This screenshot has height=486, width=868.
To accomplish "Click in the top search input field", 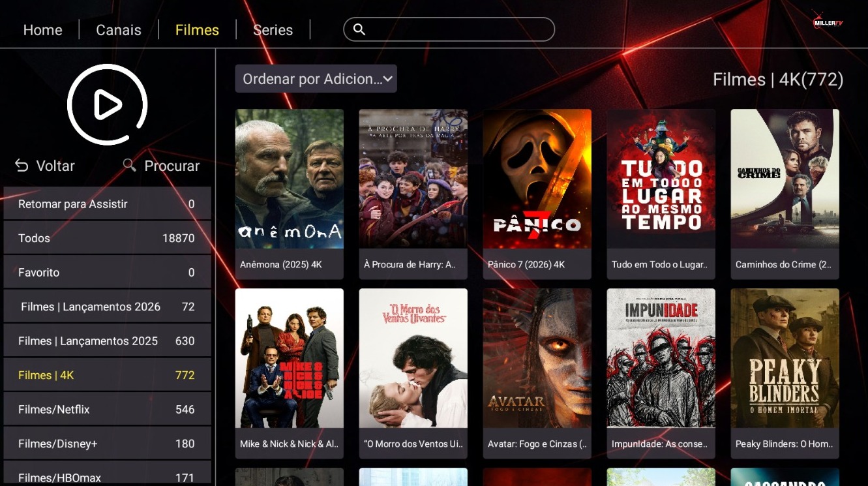I will [456, 29].
